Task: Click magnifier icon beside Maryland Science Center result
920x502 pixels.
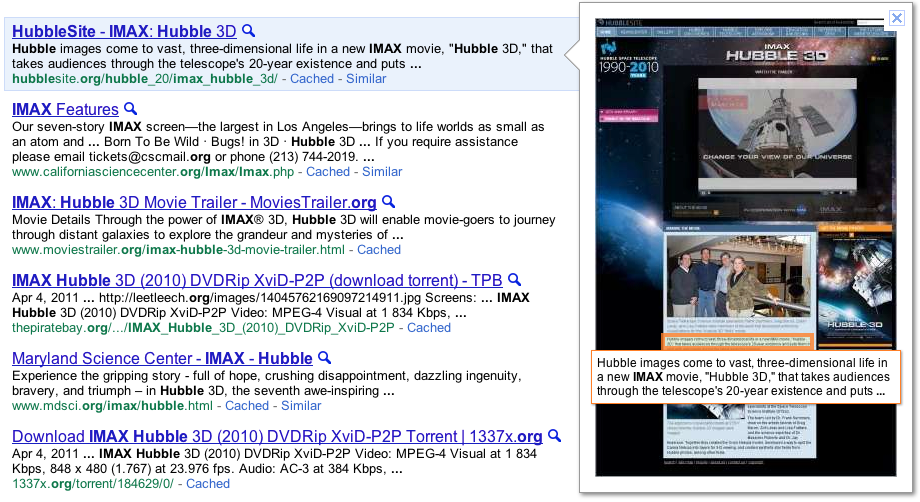Action: (x=324, y=358)
